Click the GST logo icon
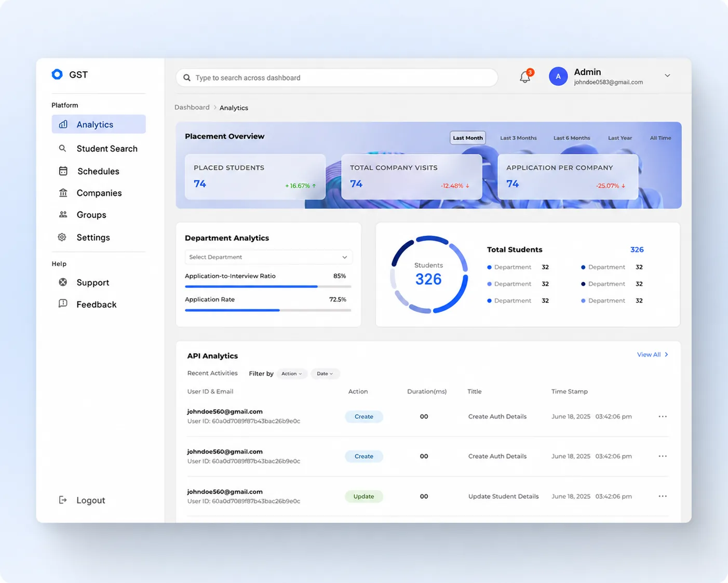Viewport: 728px width, 583px height. (57, 74)
